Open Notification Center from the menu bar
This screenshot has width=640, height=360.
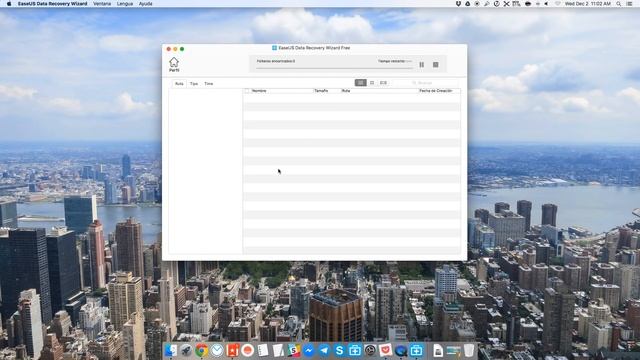(629, 4)
